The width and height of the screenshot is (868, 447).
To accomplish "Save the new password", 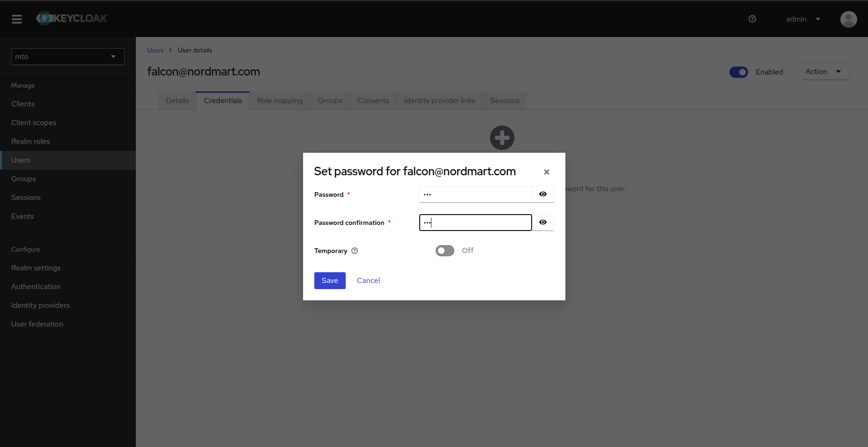I will [330, 280].
